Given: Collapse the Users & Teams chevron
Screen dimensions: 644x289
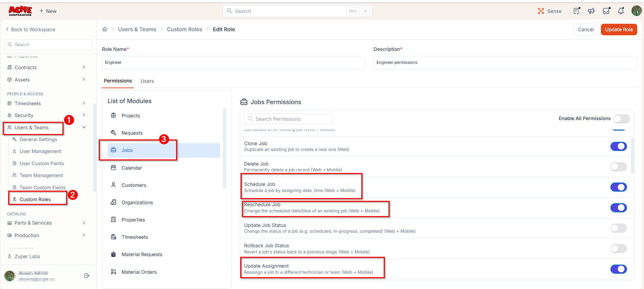Looking at the screenshot, I should 84,127.
